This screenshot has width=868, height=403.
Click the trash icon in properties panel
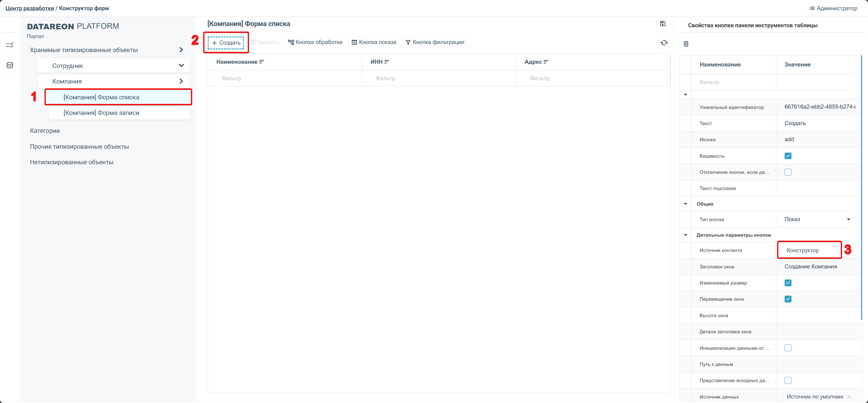coord(686,44)
